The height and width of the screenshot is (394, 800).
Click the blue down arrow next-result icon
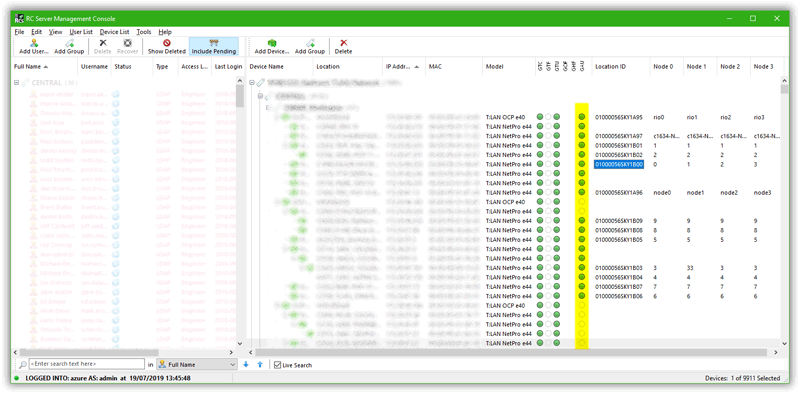point(246,364)
